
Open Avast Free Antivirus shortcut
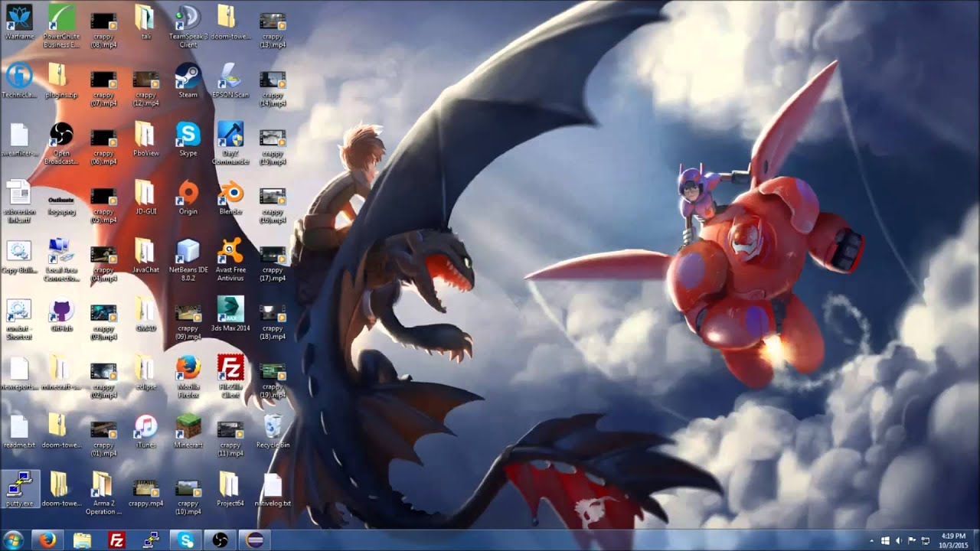(x=230, y=260)
